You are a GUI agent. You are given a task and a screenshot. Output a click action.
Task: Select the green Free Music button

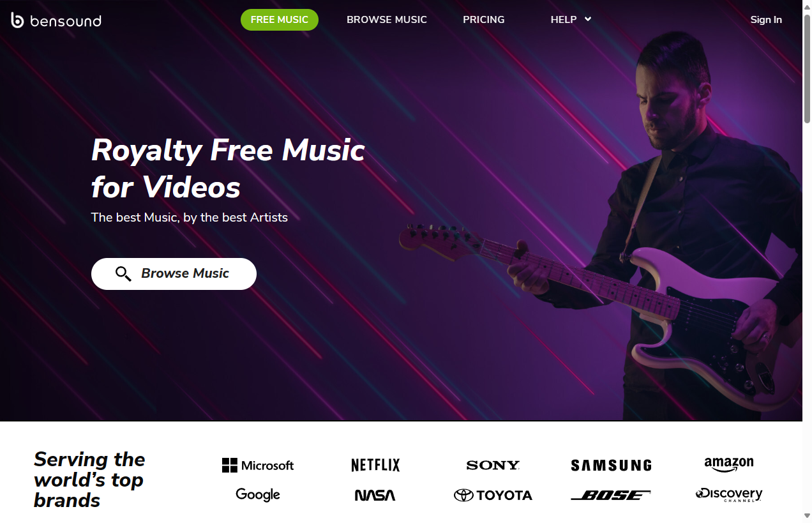point(280,20)
